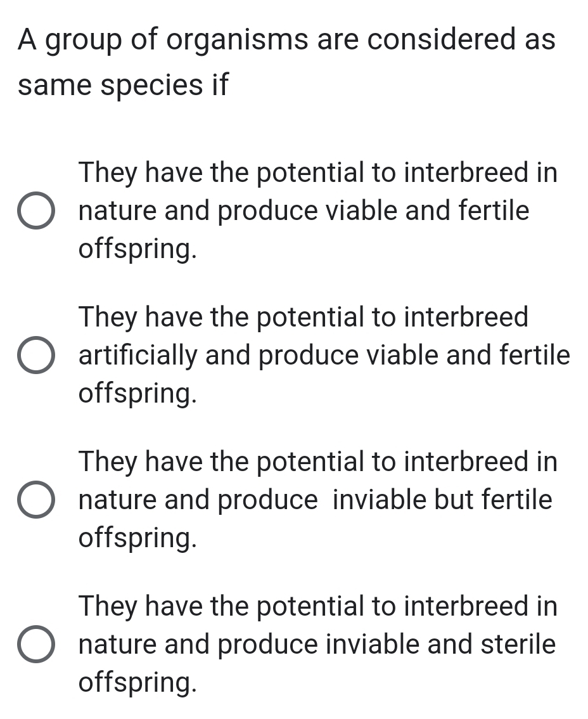This screenshot has width=588, height=719.
Task: Click the text 'nature and produce viable and fertile'
Action: (x=304, y=211)
